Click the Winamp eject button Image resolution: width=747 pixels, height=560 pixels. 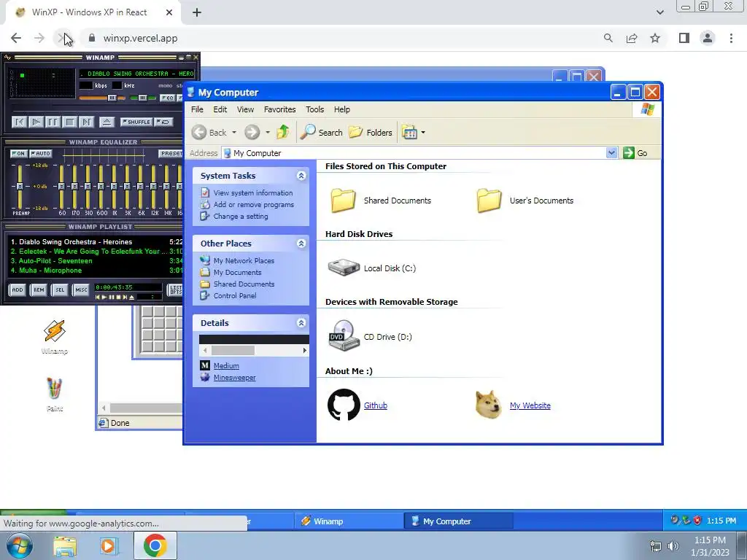[x=107, y=122]
